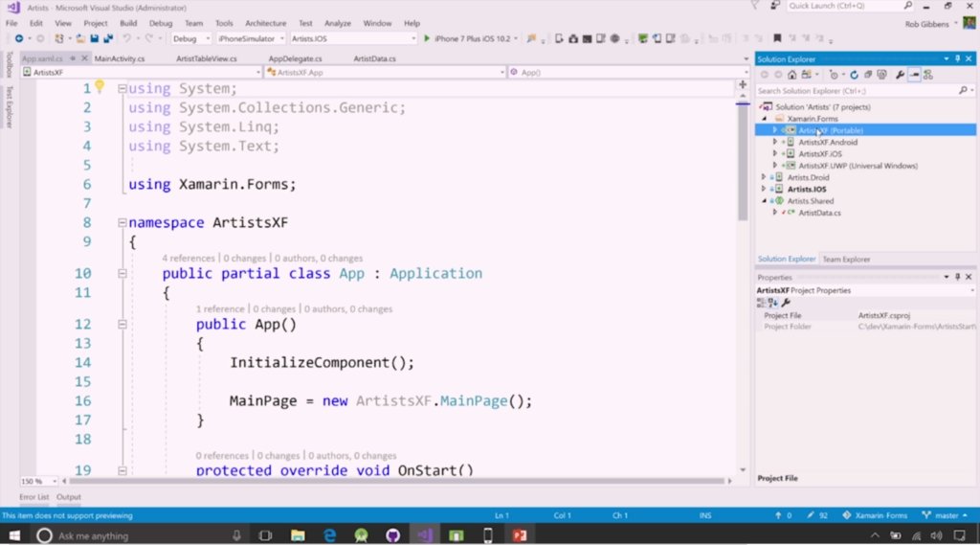
Task: Click the Alphabetical sort icon in Properties panel
Action: click(772, 303)
